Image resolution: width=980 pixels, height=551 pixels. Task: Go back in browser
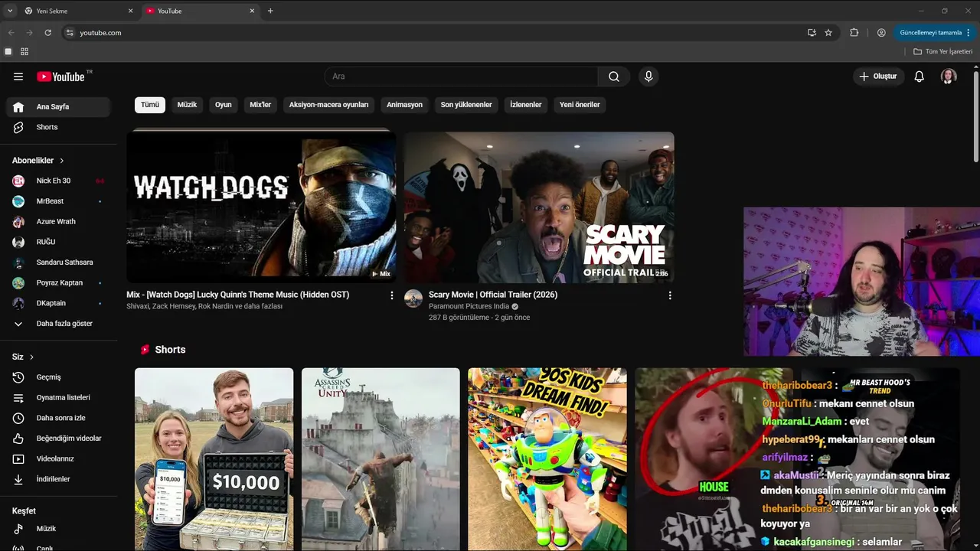point(11,33)
